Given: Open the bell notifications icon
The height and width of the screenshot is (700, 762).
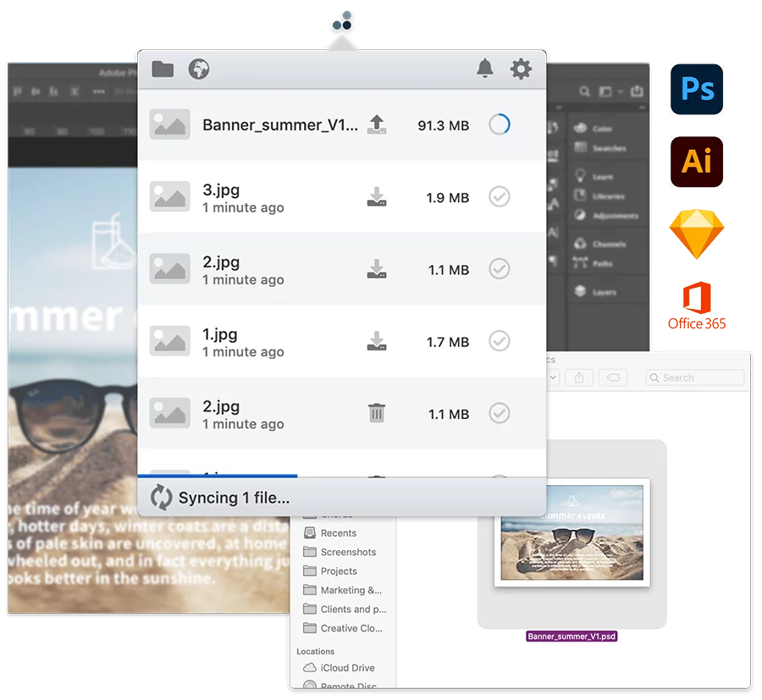Looking at the screenshot, I should tap(484, 69).
